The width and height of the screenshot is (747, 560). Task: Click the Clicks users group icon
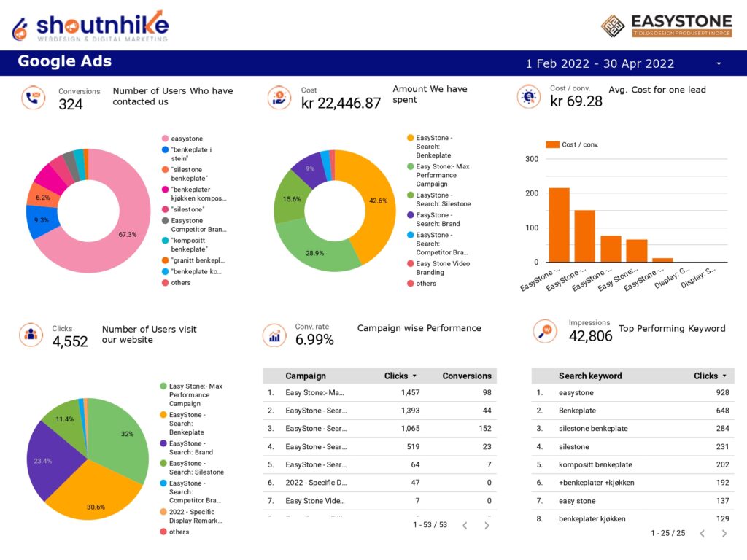[x=31, y=335]
